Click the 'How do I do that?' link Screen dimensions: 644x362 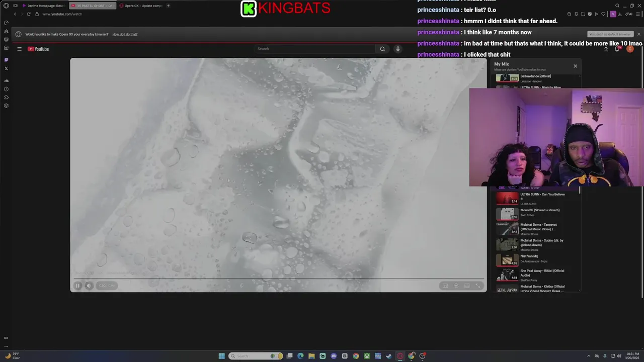(x=125, y=34)
